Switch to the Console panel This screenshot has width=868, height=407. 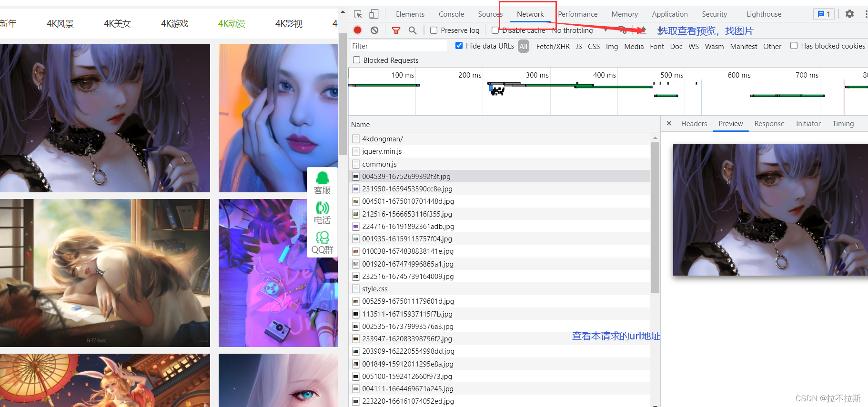(451, 14)
